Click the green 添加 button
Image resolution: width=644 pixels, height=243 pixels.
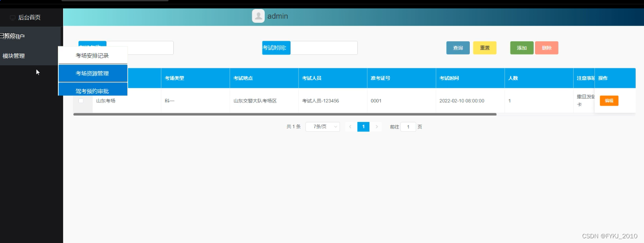click(x=522, y=48)
